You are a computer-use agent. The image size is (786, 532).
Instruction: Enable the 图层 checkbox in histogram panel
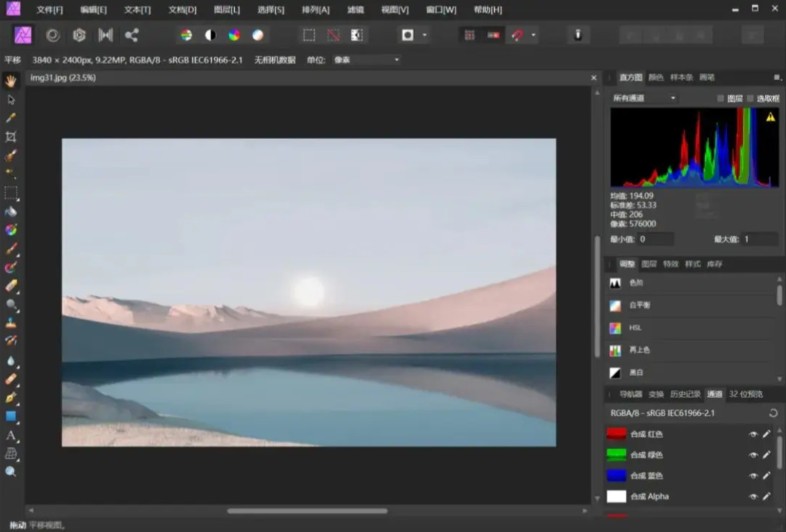click(720, 98)
